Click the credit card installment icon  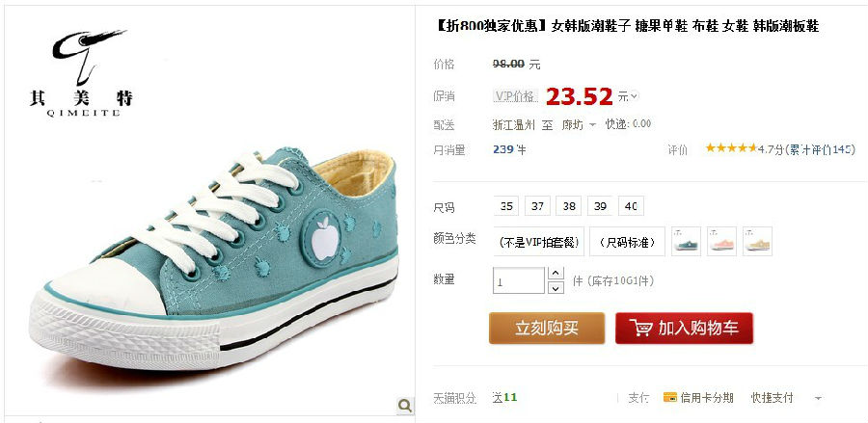669,397
